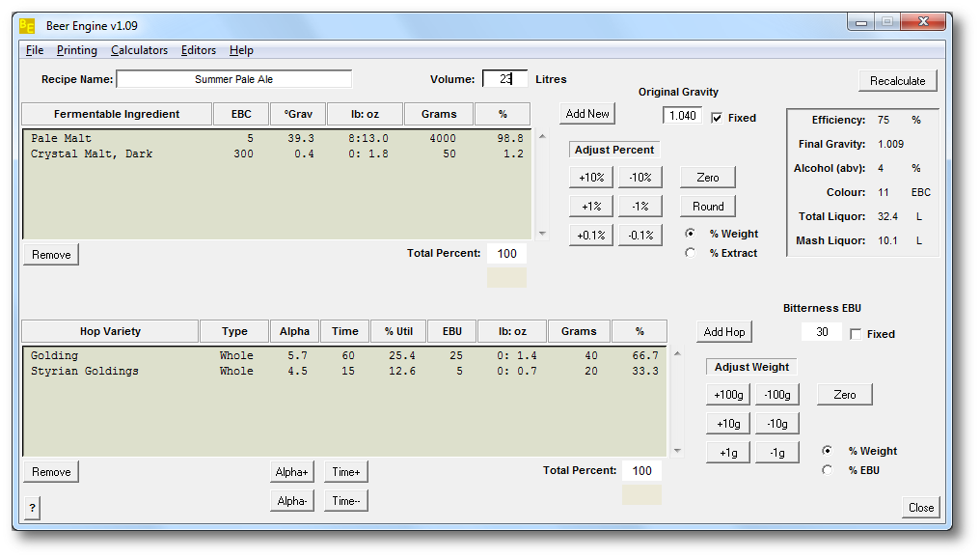Image resolution: width=980 pixels, height=558 pixels.
Task: Click the +1g button
Action: (728, 452)
